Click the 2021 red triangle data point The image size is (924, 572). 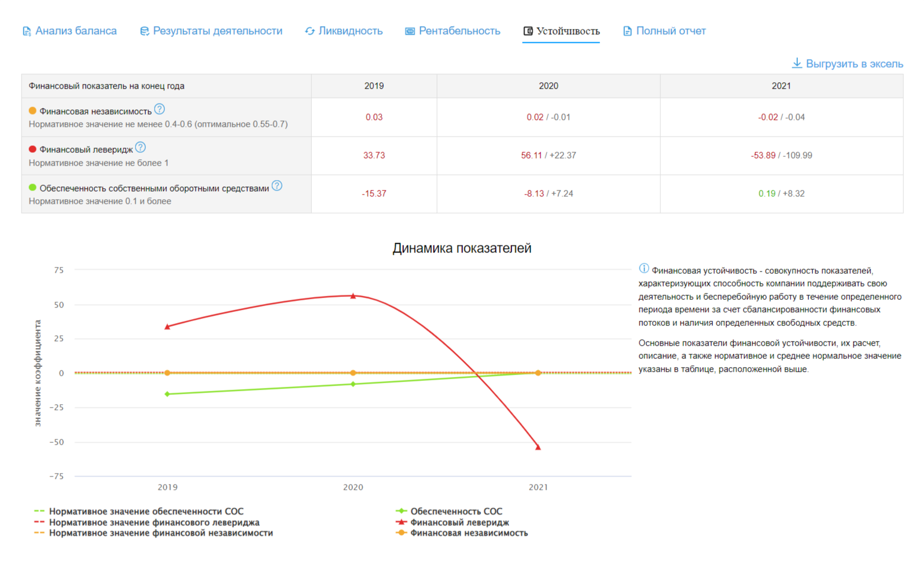pyautogui.click(x=538, y=447)
